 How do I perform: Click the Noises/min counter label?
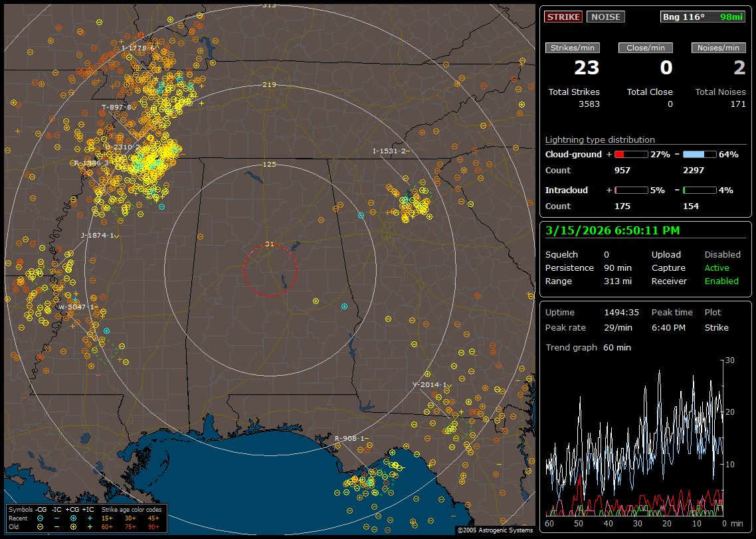click(x=719, y=48)
